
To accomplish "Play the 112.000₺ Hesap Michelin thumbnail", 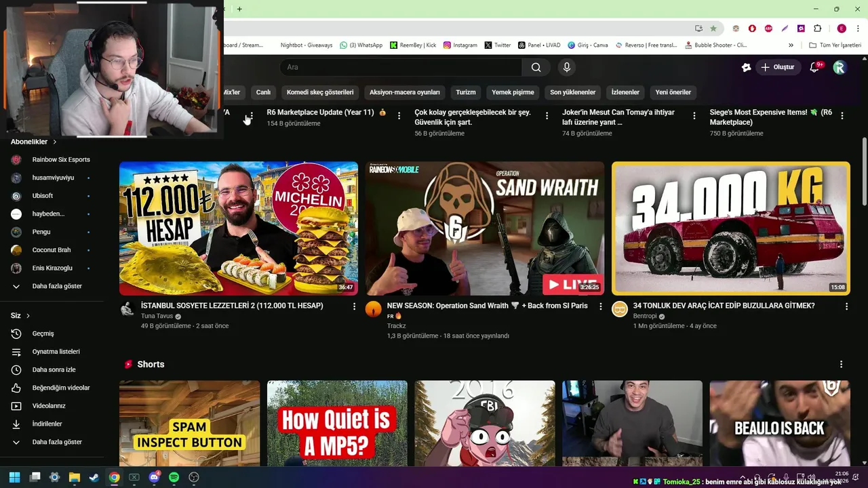I will click(x=239, y=228).
